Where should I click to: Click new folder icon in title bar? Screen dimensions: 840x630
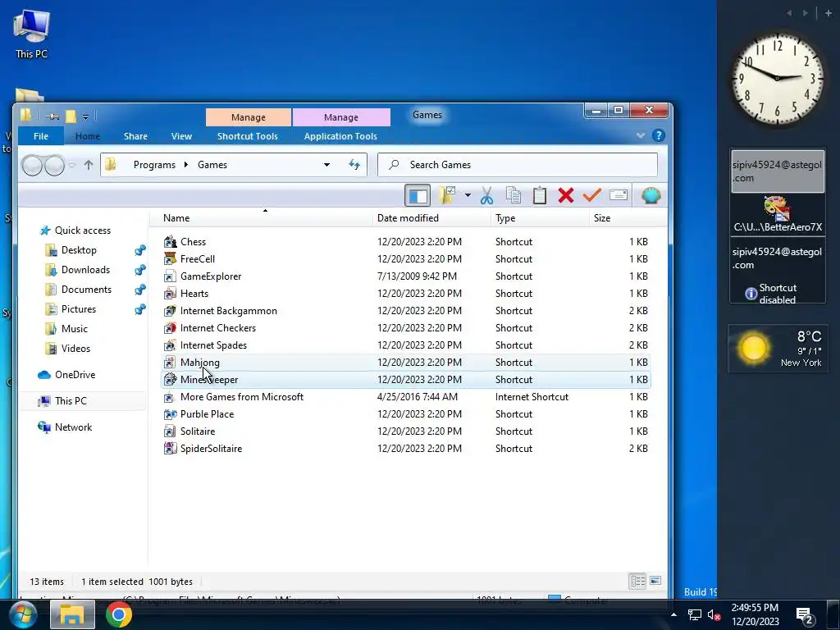tap(71, 116)
